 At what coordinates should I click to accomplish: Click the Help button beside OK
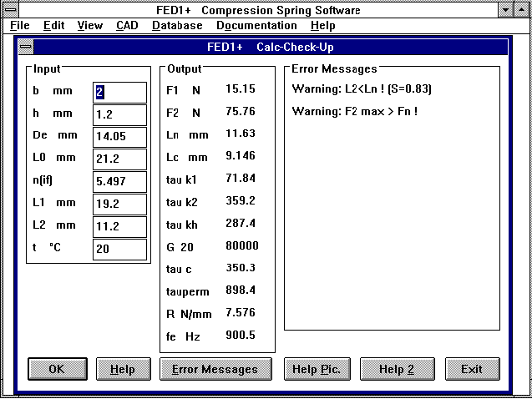coord(123,369)
